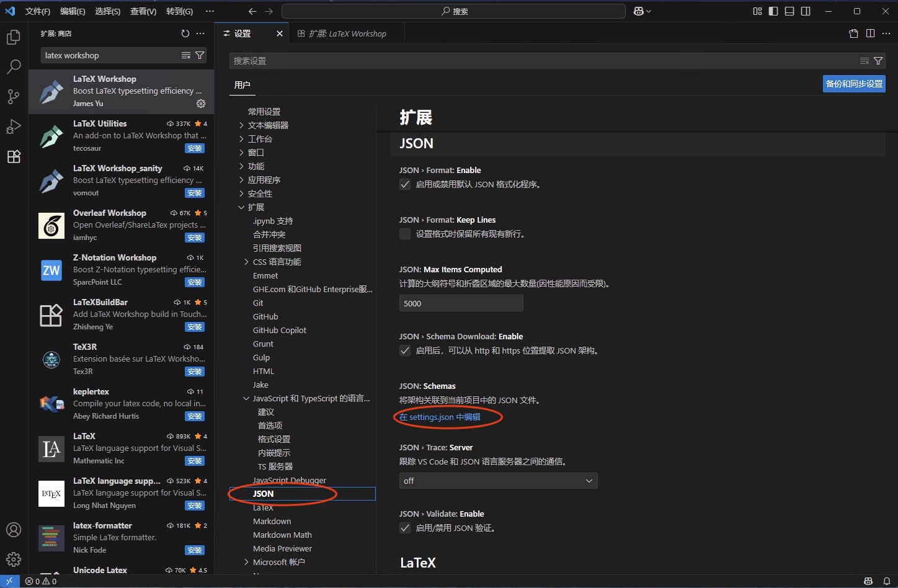Open the 查看(V) menu

tap(143, 11)
